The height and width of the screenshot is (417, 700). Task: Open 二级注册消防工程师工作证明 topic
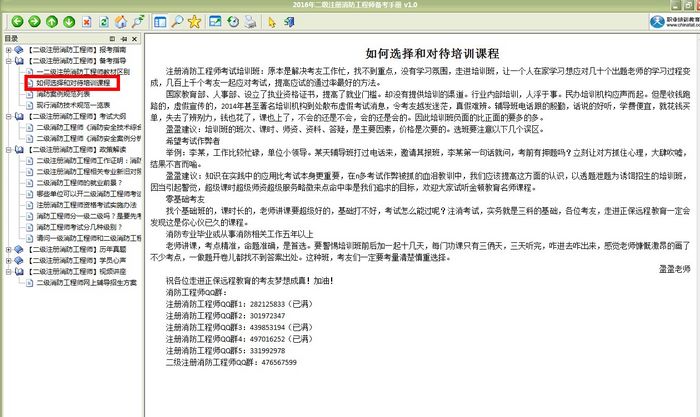(89, 161)
